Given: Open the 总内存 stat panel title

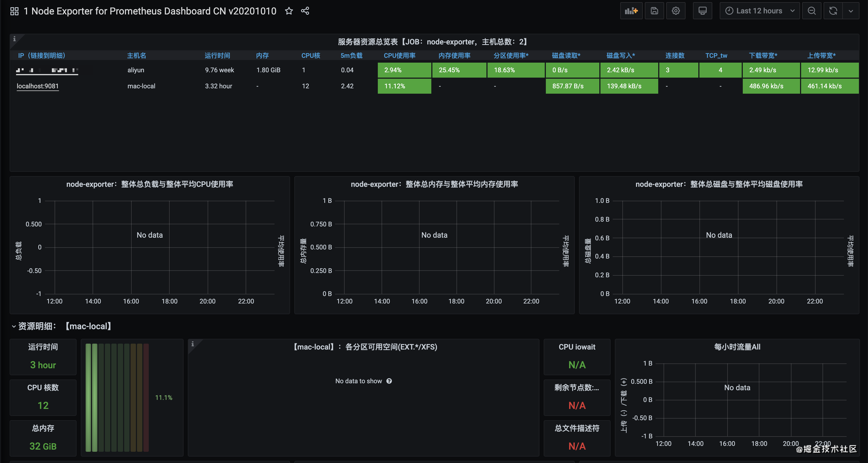Looking at the screenshot, I should coord(43,428).
